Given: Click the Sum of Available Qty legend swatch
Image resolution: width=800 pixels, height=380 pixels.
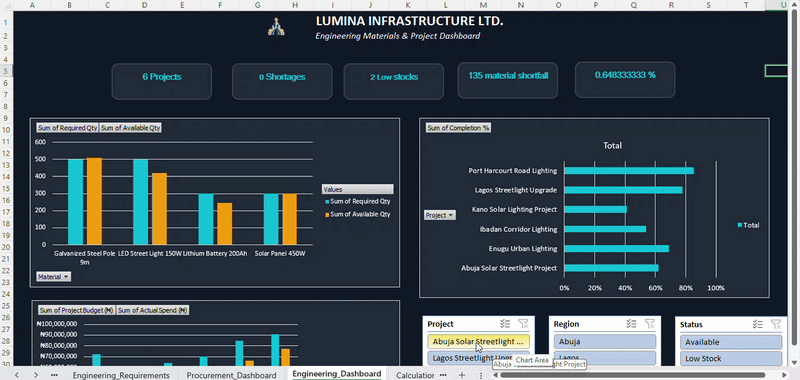Looking at the screenshot, I should pos(327,215).
